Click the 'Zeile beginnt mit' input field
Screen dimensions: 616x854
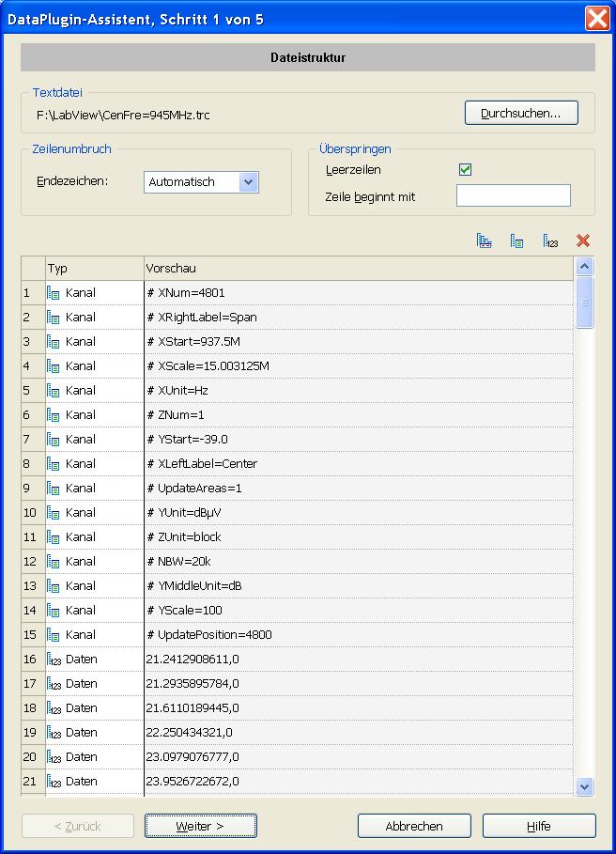(513, 195)
